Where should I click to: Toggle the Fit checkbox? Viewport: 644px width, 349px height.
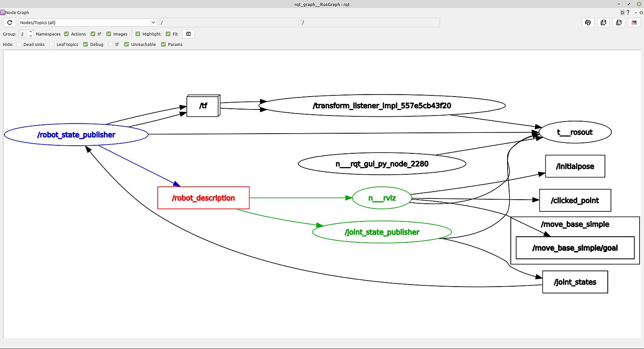point(168,34)
